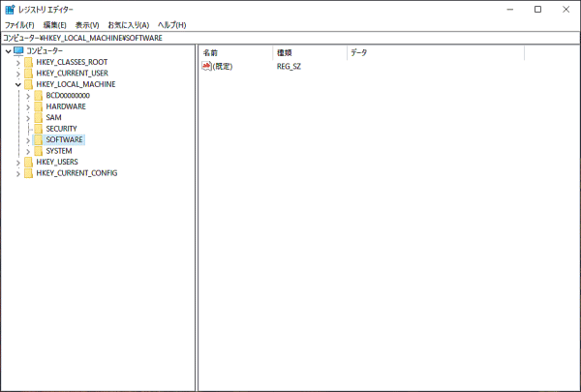Open the ファイル(F) menu
The height and width of the screenshot is (392, 581).
pos(19,25)
